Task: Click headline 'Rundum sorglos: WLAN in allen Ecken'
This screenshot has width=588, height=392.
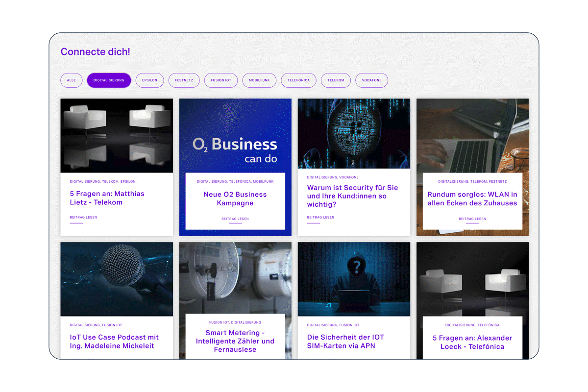Action: pyautogui.click(x=472, y=199)
